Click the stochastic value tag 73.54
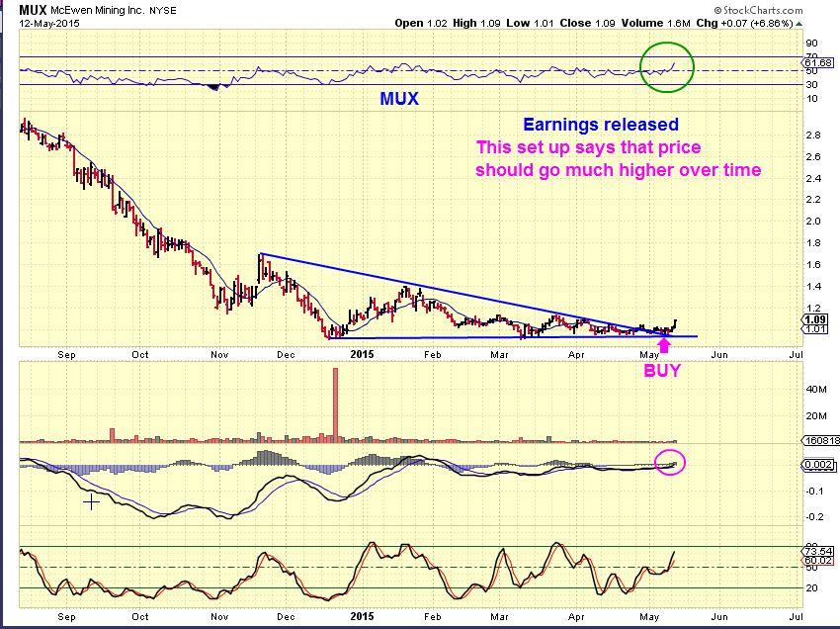 coord(818,551)
